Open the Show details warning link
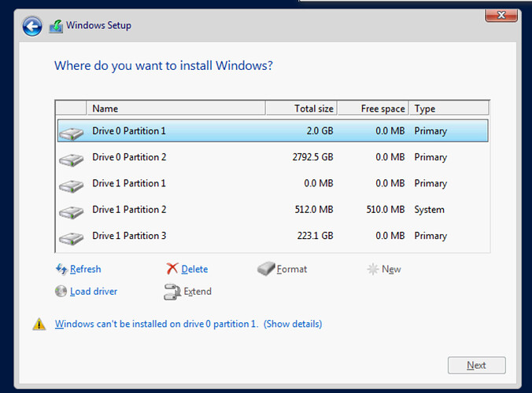Image resolution: width=532 pixels, height=393 pixels. [x=293, y=324]
